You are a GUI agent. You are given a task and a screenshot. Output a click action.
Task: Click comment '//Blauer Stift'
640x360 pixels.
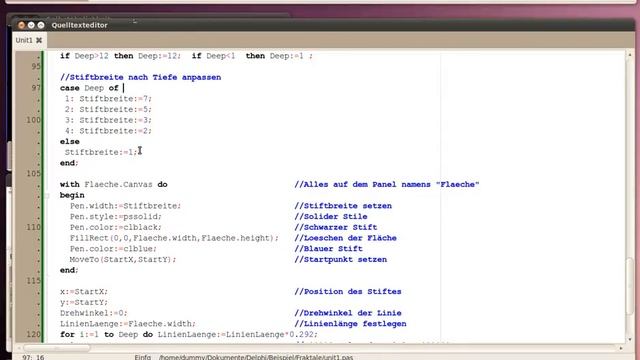(328, 249)
